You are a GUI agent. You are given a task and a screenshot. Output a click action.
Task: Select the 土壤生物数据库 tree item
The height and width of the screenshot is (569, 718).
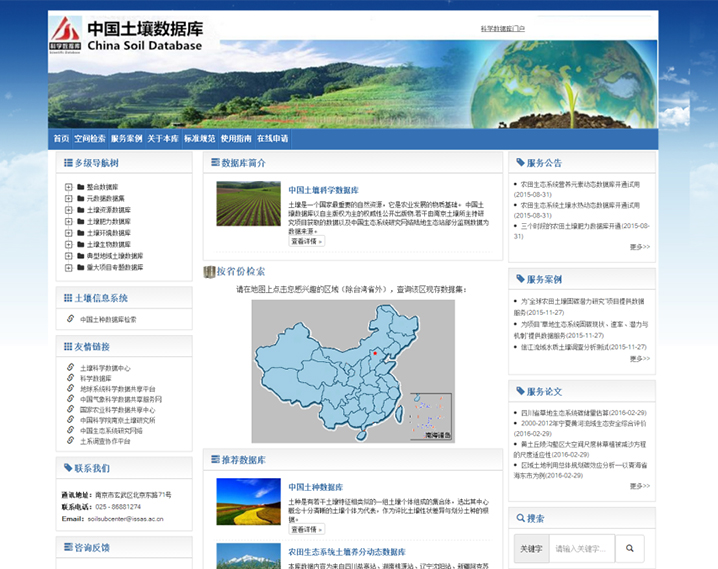point(109,244)
